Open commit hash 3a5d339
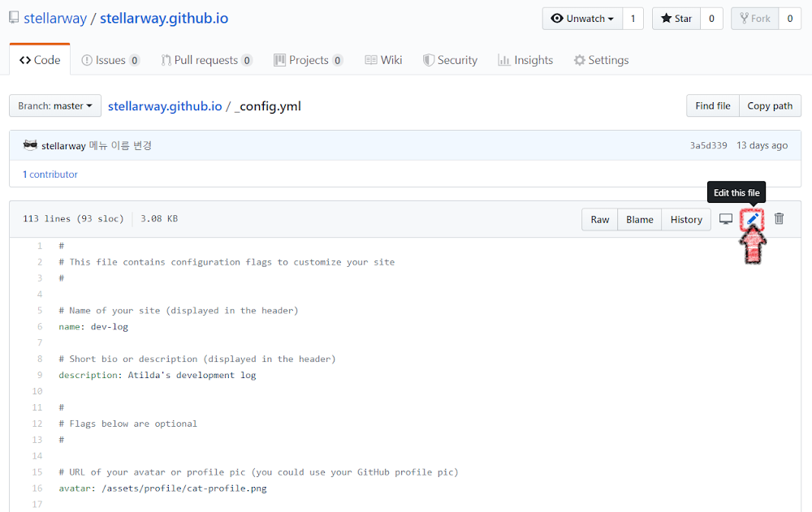 [708, 145]
